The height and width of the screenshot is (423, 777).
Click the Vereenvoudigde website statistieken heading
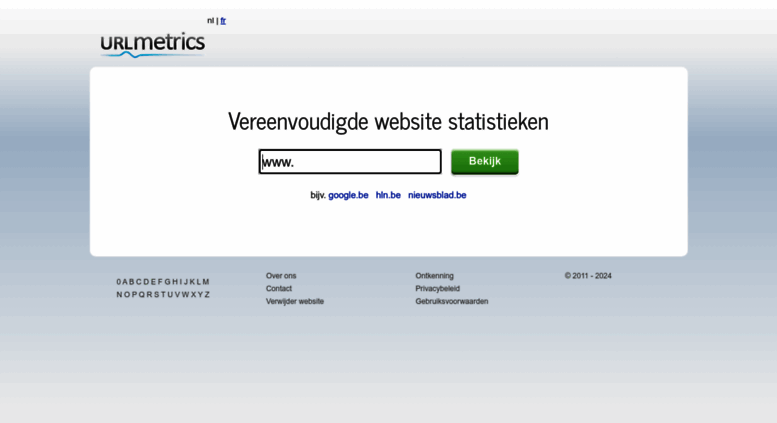[x=388, y=121]
